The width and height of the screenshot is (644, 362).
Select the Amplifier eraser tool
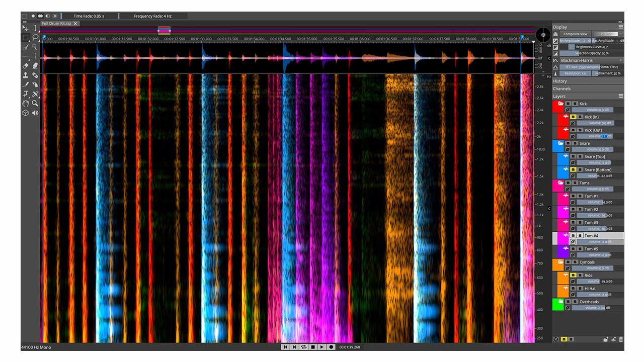click(35, 65)
